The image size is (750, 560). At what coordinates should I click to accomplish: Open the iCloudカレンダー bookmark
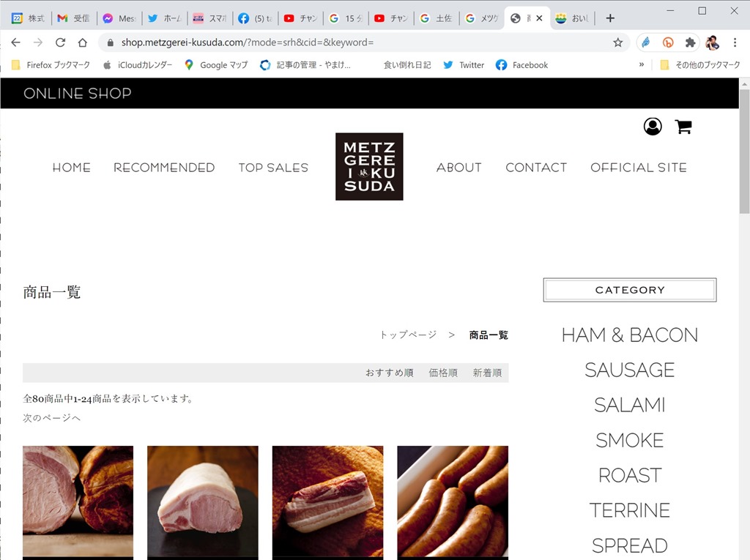(x=137, y=65)
